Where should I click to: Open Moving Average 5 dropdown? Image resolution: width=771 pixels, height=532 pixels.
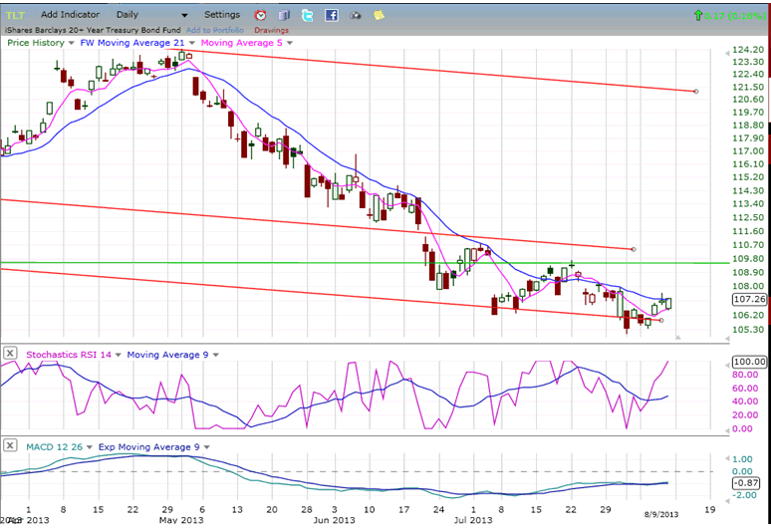[x=288, y=43]
